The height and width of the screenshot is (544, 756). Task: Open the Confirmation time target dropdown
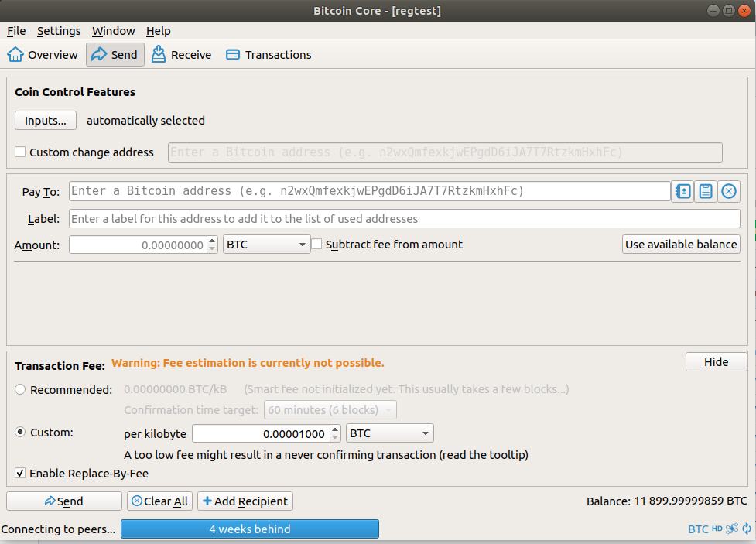coord(330,410)
